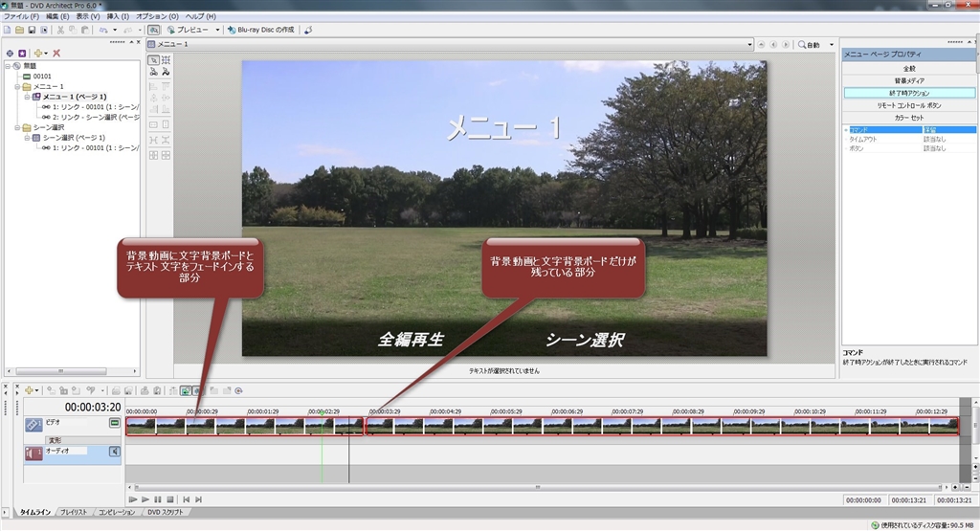Open the yellow plus dropdown in timeline toolbar
This screenshot has height=531, width=980.
point(32,390)
